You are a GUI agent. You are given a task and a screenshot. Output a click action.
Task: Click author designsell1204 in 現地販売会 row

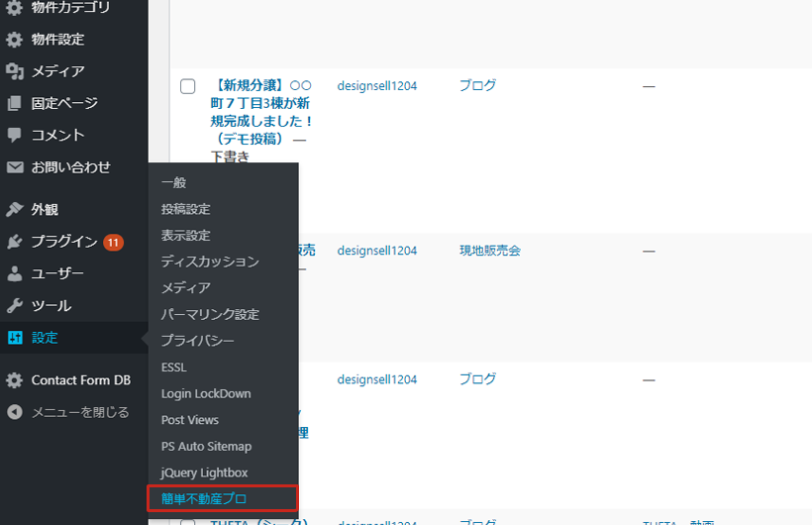377,251
